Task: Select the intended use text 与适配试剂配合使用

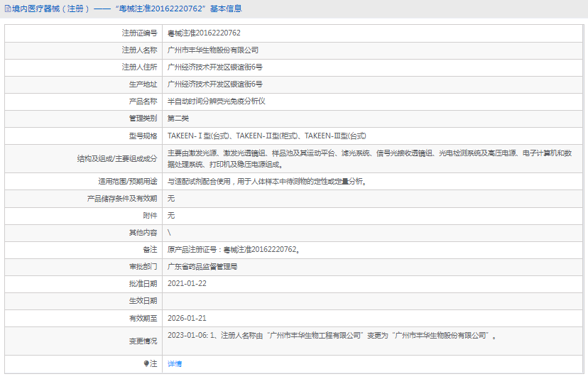Action: coord(267,182)
